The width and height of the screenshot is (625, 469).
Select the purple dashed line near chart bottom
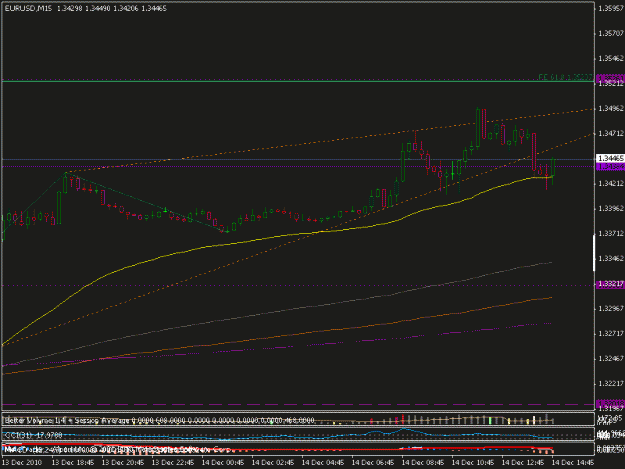298,404
